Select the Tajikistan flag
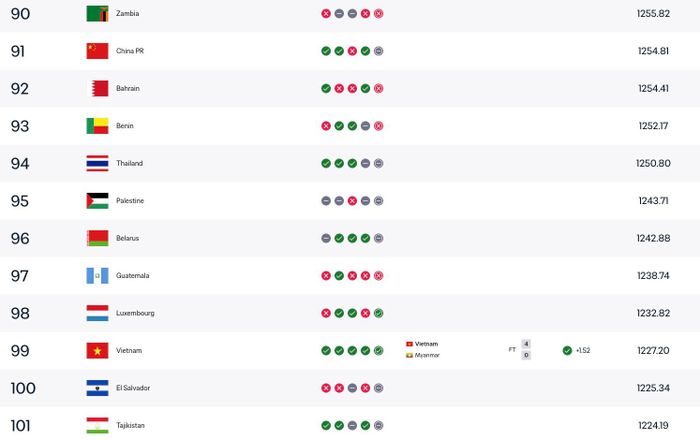Viewport: 700px width, 440px height. pos(97,425)
